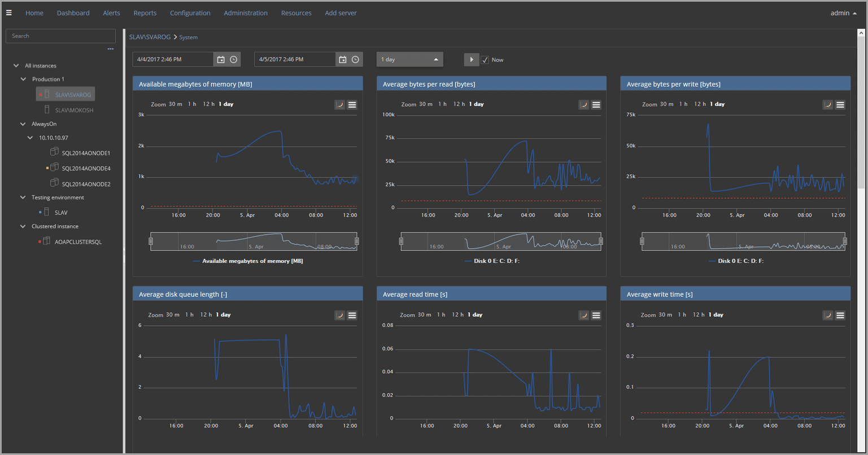Screen dimensions: 868x455
Task: Open the Resources menu item
Action: (296, 13)
